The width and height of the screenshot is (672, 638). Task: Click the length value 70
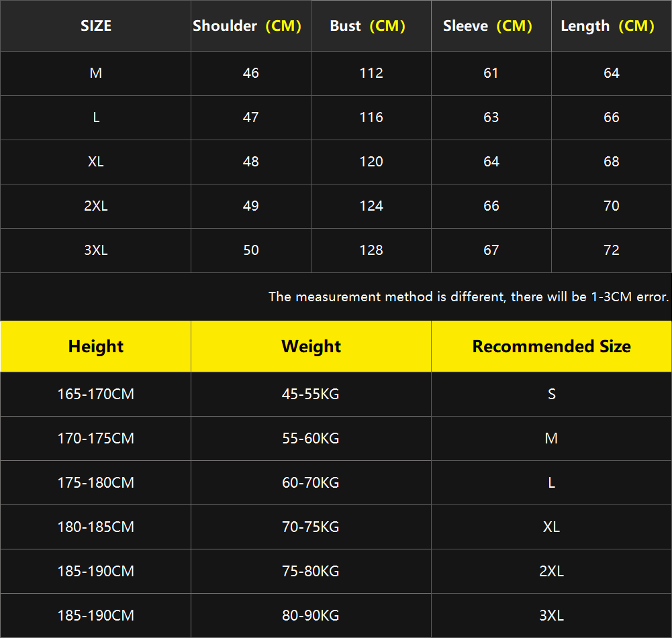tap(612, 206)
